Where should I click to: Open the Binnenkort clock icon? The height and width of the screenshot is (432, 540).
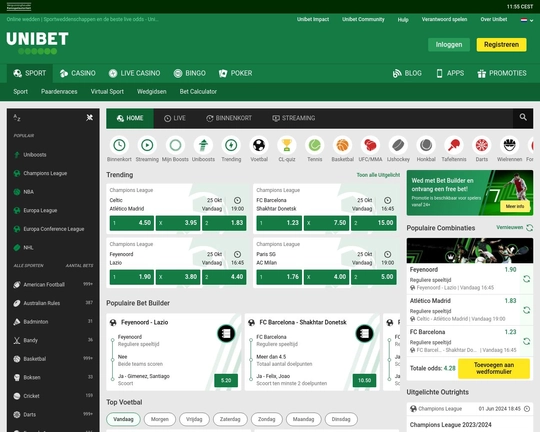[120, 145]
